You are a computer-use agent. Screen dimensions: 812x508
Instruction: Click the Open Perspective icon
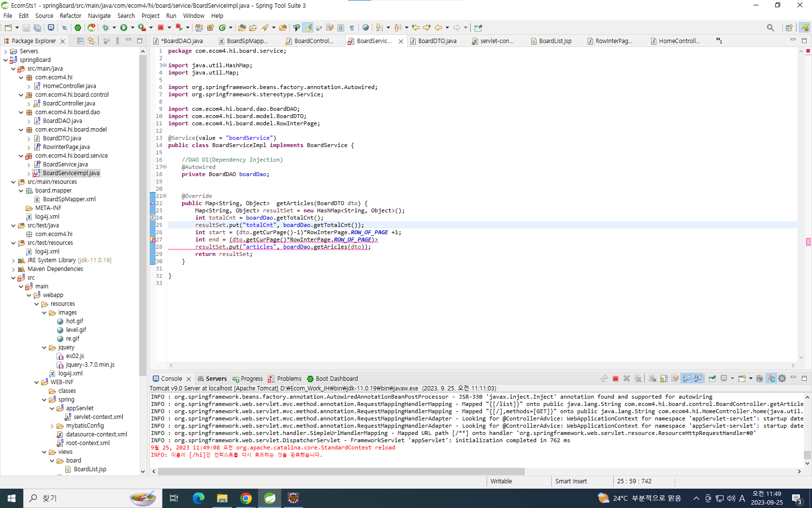(x=789, y=28)
